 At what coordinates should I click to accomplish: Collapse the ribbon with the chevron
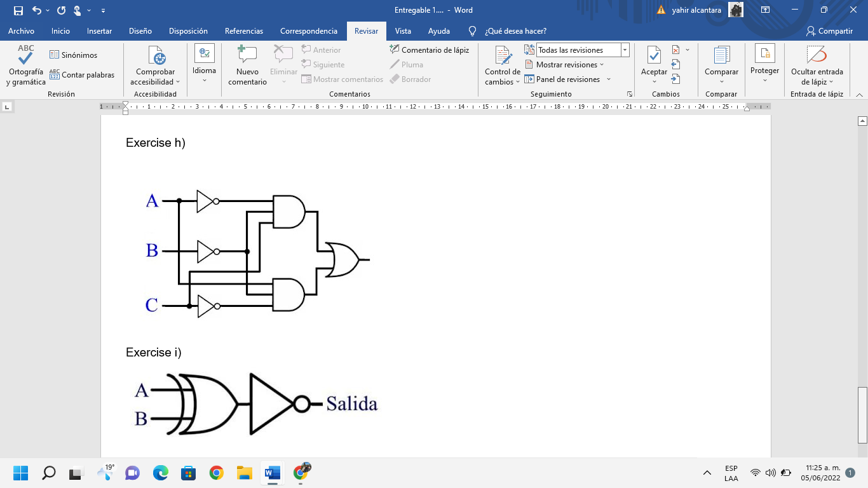pyautogui.click(x=859, y=94)
